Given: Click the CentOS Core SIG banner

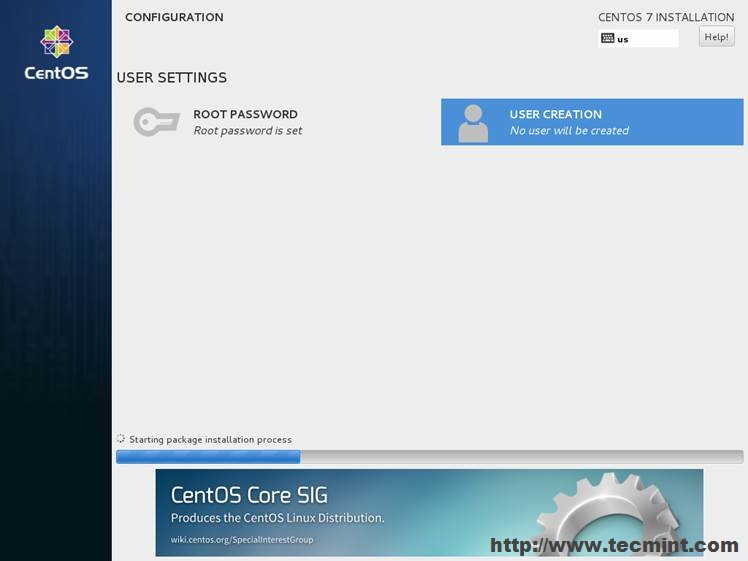Looking at the screenshot, I should [429, 512].
